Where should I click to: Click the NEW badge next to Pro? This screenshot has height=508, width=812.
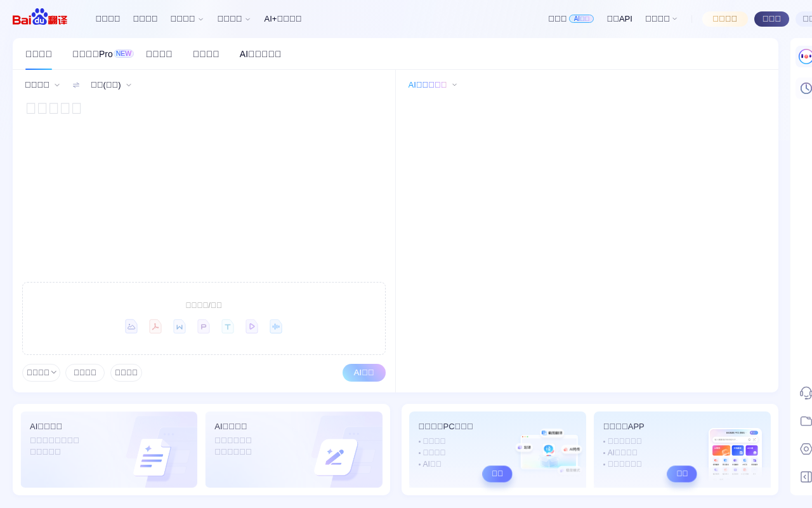[x=124, y=54]
